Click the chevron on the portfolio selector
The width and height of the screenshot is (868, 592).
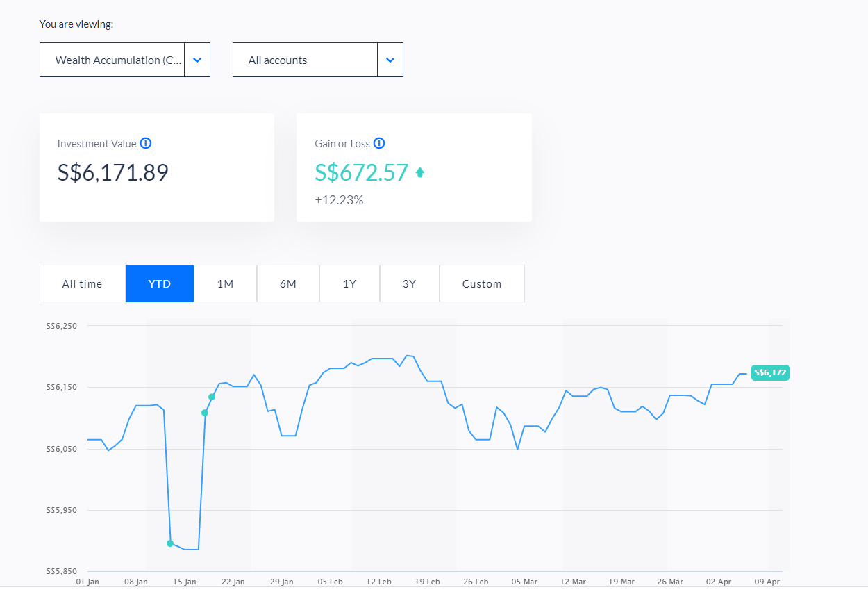click(x=197, y=60)
